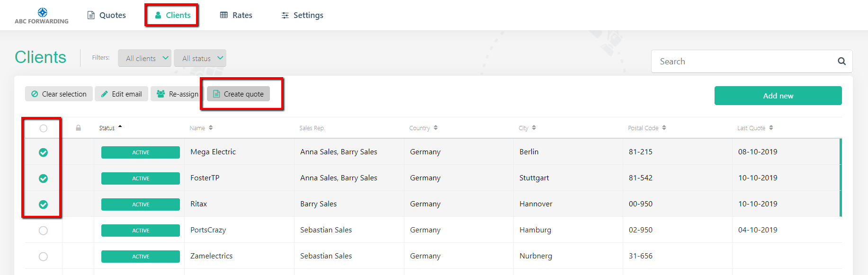Click the PortsCrazy ACTIVE status badge
Viewport: 868px width, 275px height.
pos(141,231)
